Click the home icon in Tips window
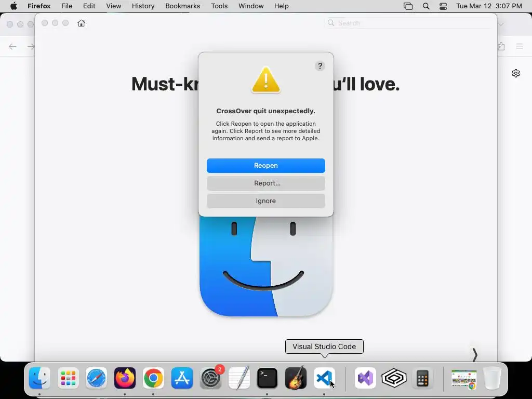The height and width of the screenshot is (399, 532). click(81, 23)
